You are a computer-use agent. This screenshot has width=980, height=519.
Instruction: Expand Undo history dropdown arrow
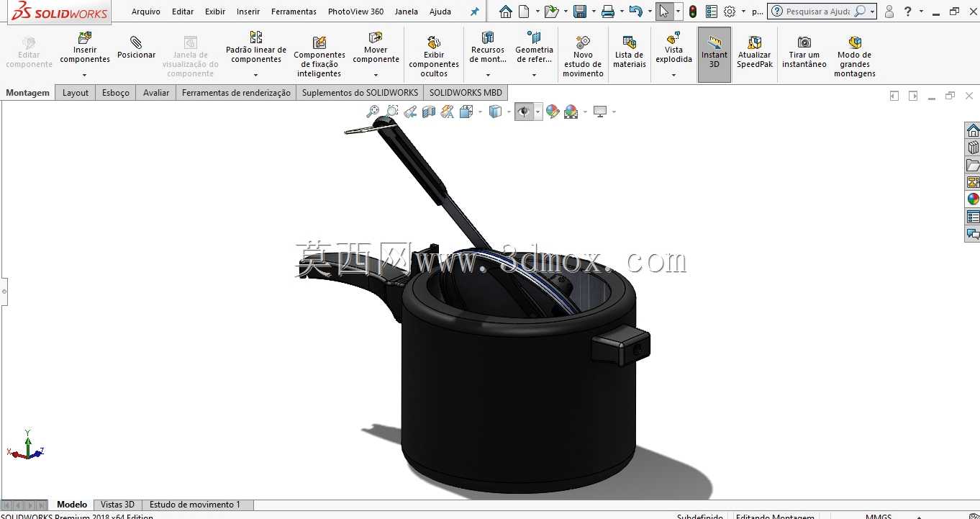[649, 12]
